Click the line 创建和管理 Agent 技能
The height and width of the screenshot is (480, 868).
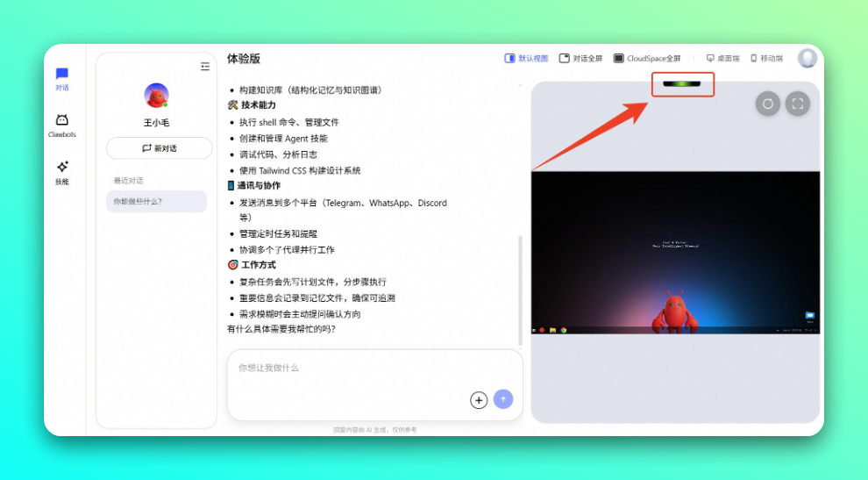tap(283, 139)
